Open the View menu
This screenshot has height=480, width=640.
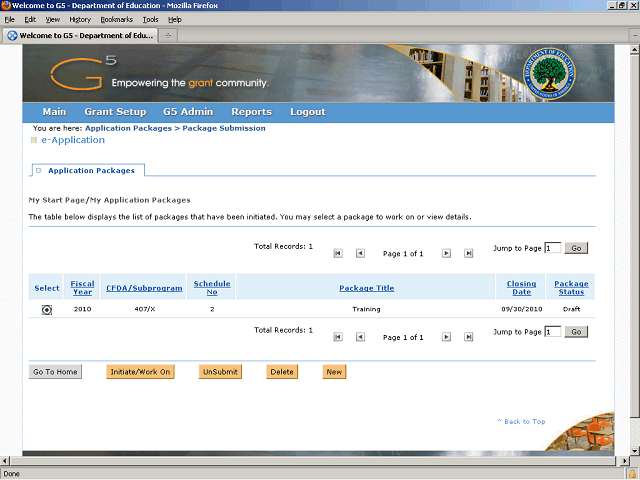(x=52, y=19)
